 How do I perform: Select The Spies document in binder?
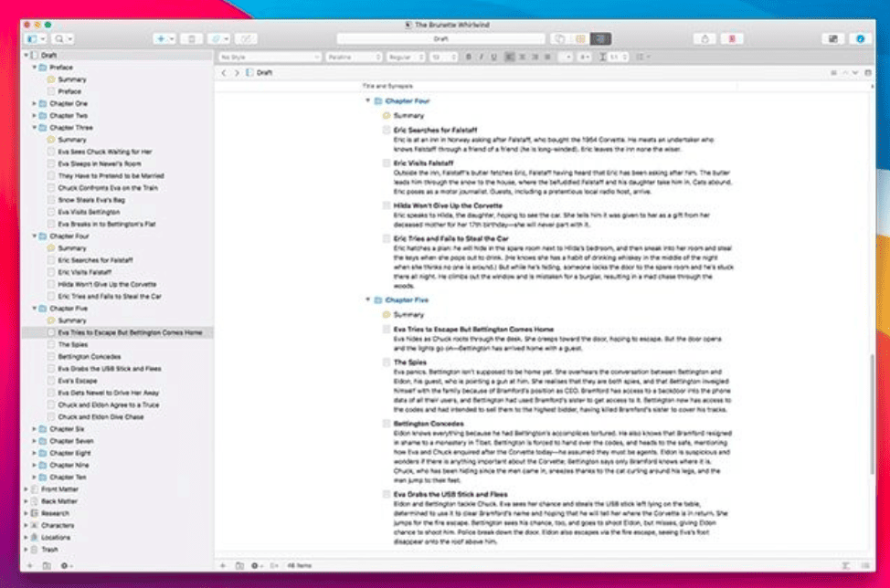pyautogui.click(x=73, y=344)
